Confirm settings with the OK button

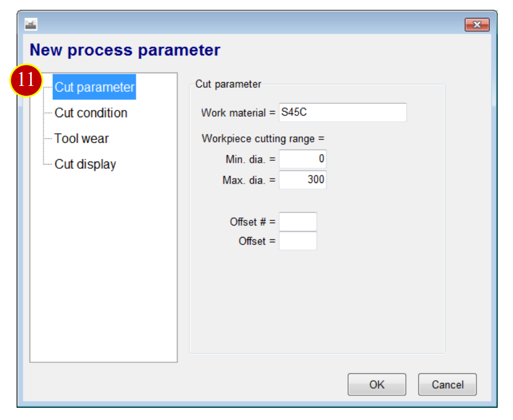pos(377,384)
